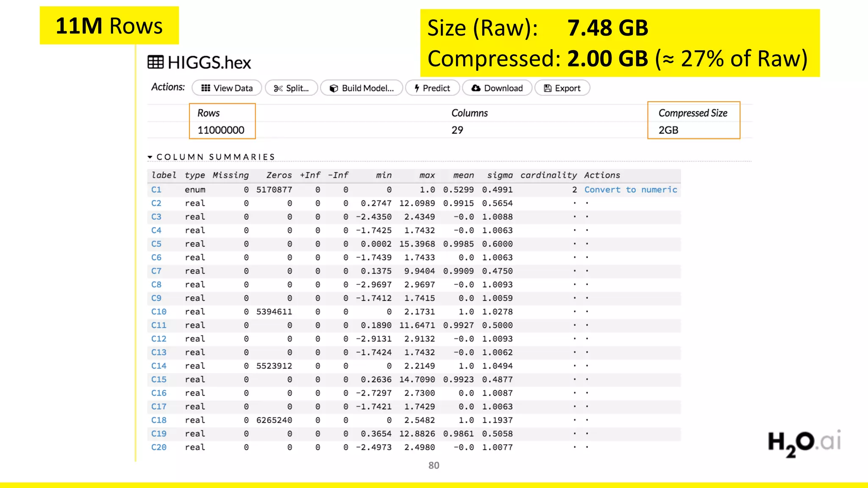Viewport: 868px width, 488px height.
Task: Open column C5 link
Action: (x=156, y=244)
